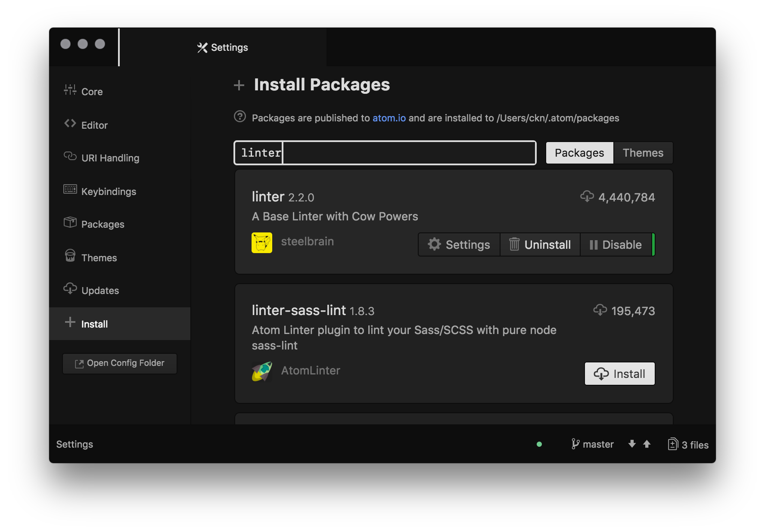
Task: Install the linter-sass-lint package
Action: click(x=619, y=374)
